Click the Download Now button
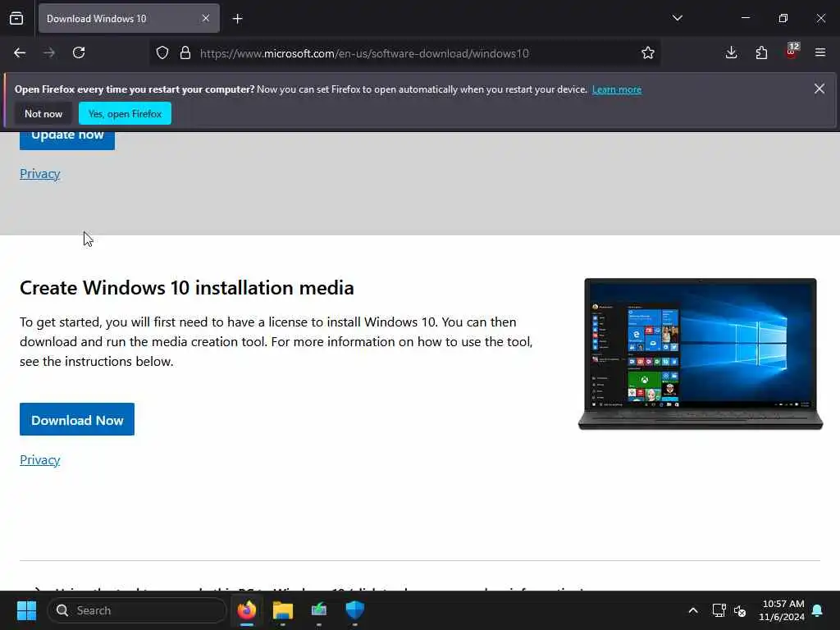The width and height of the screenshot is (840, 630). (77, 419)
